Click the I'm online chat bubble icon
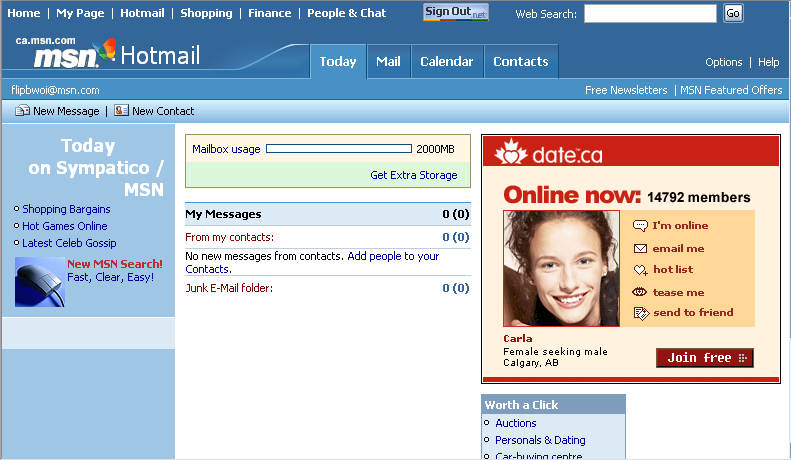The height and width of the screenshot is (460, 791). [640, 225]
